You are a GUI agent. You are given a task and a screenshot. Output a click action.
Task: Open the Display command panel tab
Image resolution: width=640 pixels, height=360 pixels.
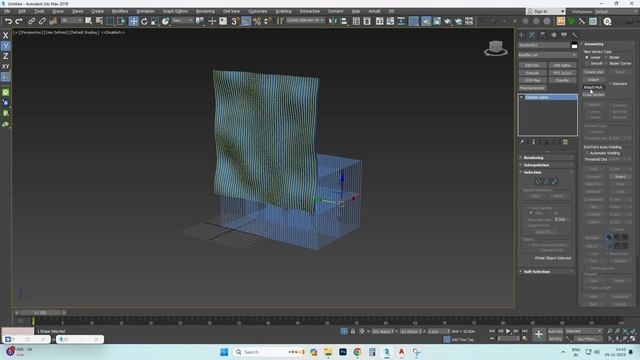click(564, 35)
